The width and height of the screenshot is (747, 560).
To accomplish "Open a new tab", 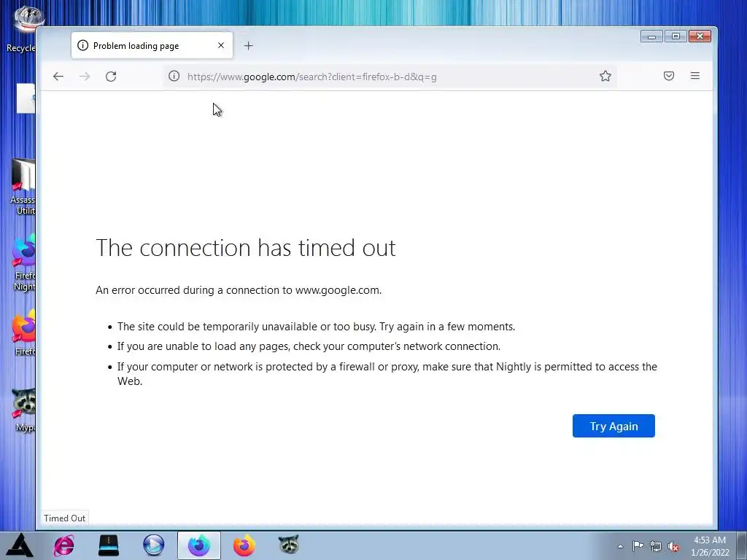I will [x=248, y=46].
